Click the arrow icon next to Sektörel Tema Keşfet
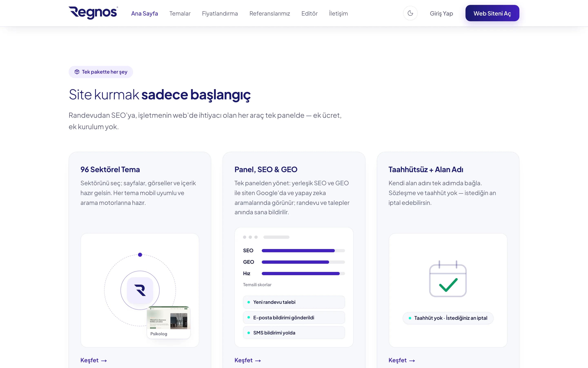Screen dimensions: 588x368 (104, 361)
